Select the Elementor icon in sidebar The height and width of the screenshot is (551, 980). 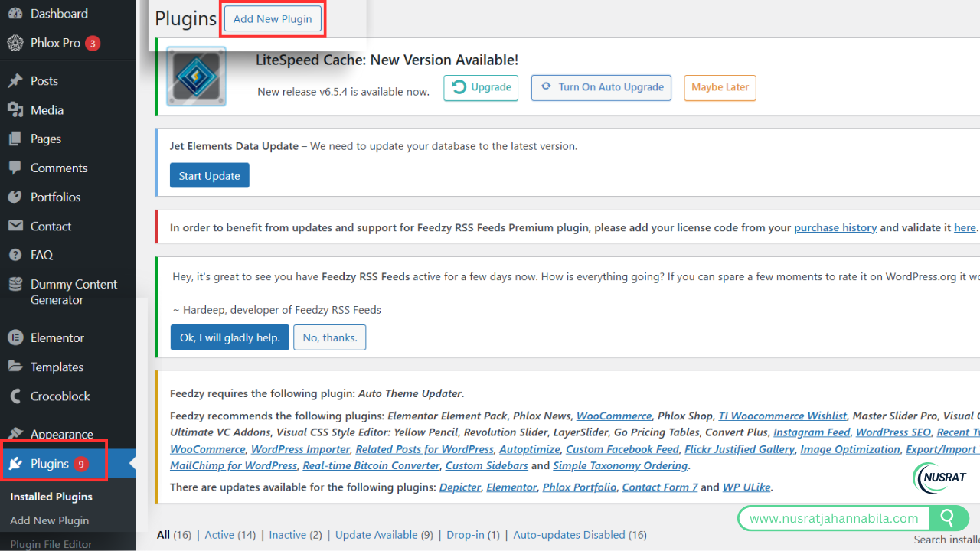pyautogui.click(x=15, y=337)
